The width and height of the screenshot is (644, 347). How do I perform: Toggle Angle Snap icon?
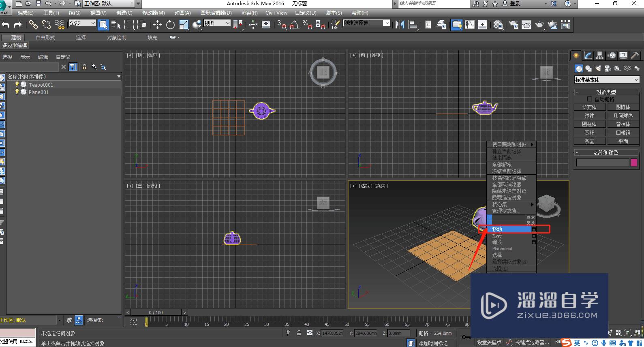(x=295, y=25)
